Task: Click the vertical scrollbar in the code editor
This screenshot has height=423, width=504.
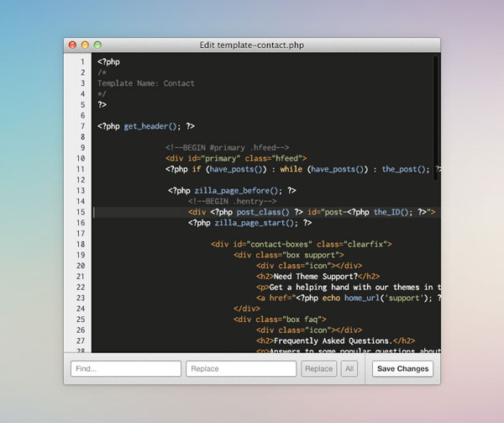Action: click(x=435, y=118)
